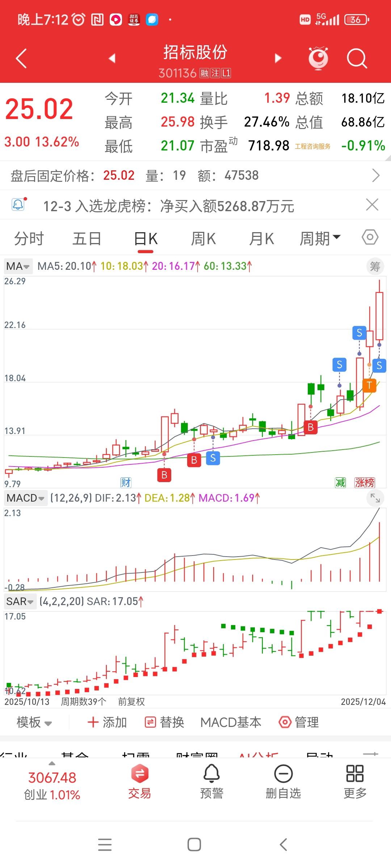
Task: Dismiss the 龙虎榜 notification
Action: pos(372,205)
